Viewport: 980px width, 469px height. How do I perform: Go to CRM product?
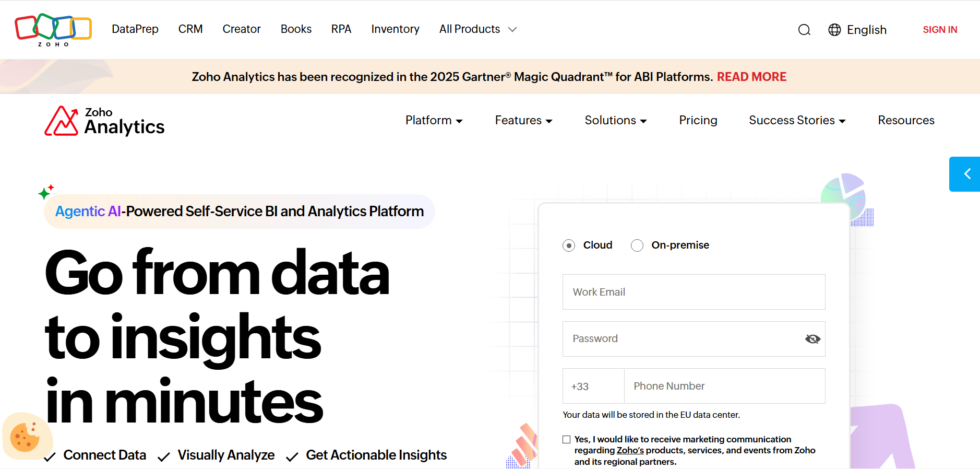(190, 29)
